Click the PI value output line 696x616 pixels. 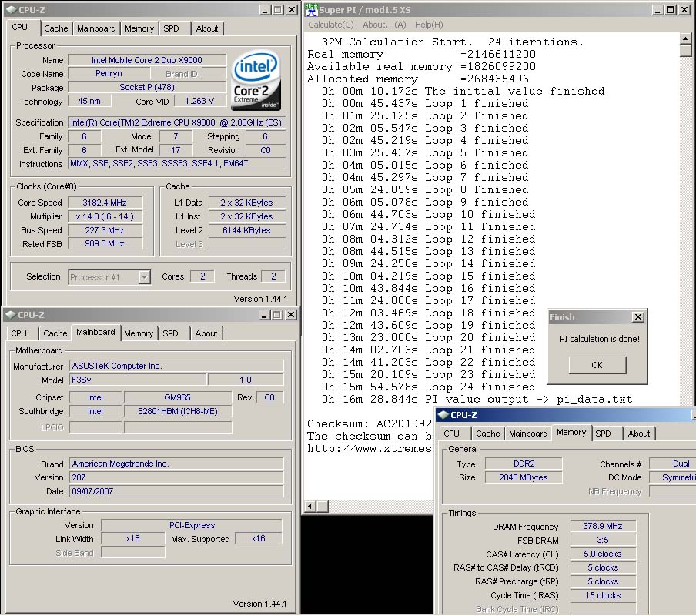point(477,400)
